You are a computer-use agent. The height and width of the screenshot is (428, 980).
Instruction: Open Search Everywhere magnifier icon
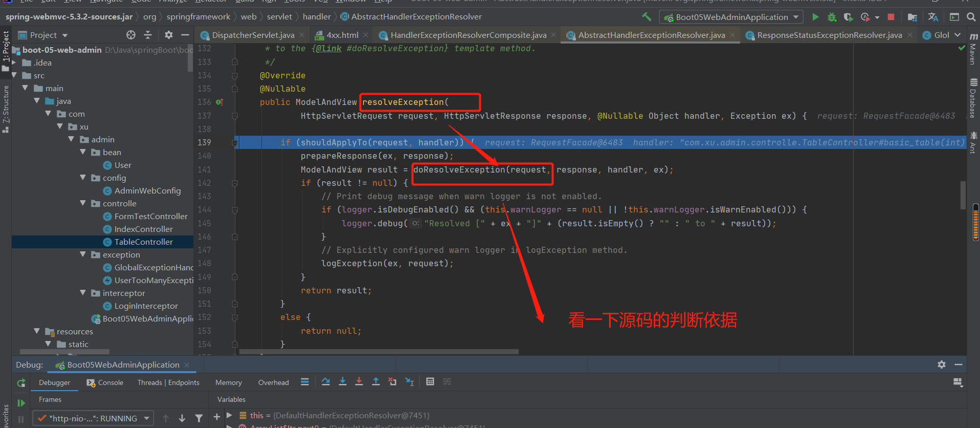(x=971, y=17)
